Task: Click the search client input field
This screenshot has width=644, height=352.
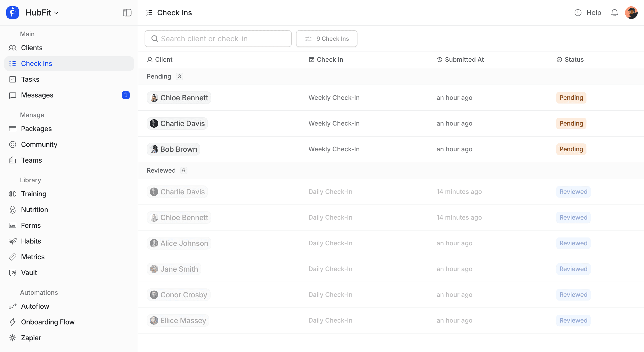Action: [x=218, y=39]
